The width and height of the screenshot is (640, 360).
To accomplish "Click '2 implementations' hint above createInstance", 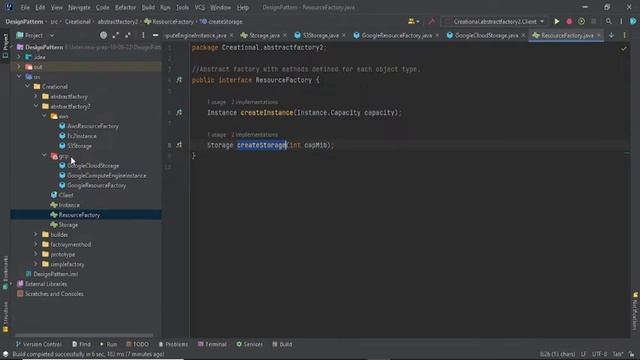I will [x=255, y=102].
